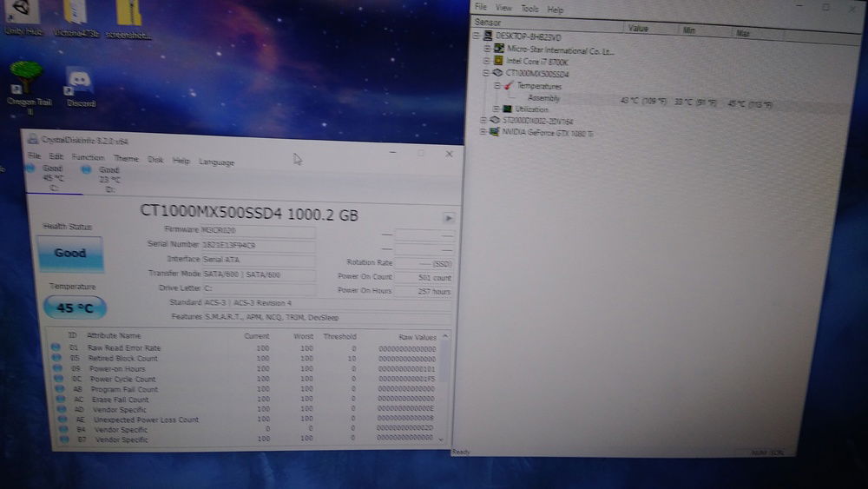Open the Theme menu in CrystalDiskInfo
Viewport: 868px width, 489px height.
pos(126,158)
